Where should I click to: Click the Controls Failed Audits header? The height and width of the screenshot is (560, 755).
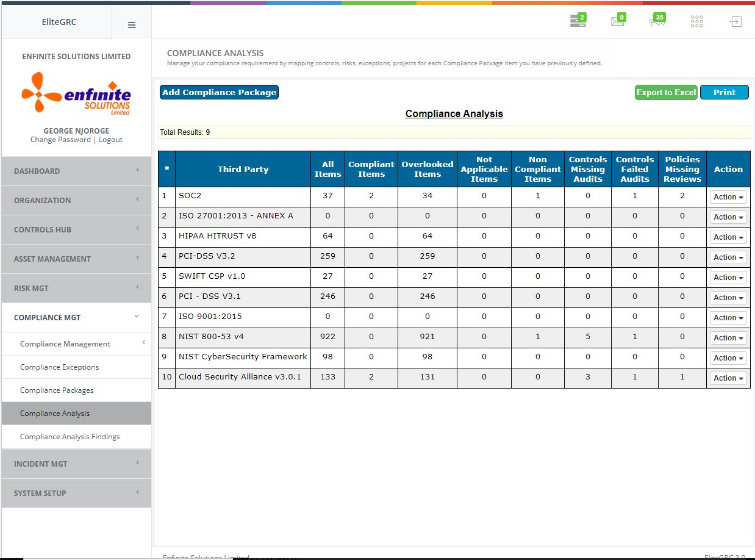pyautogui.click(x=635, y=169)
